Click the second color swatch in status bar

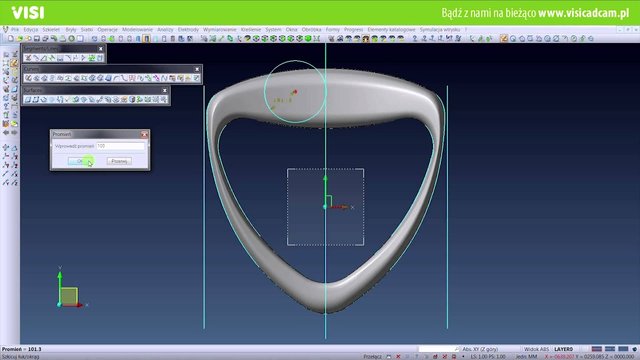coord(610,349)
